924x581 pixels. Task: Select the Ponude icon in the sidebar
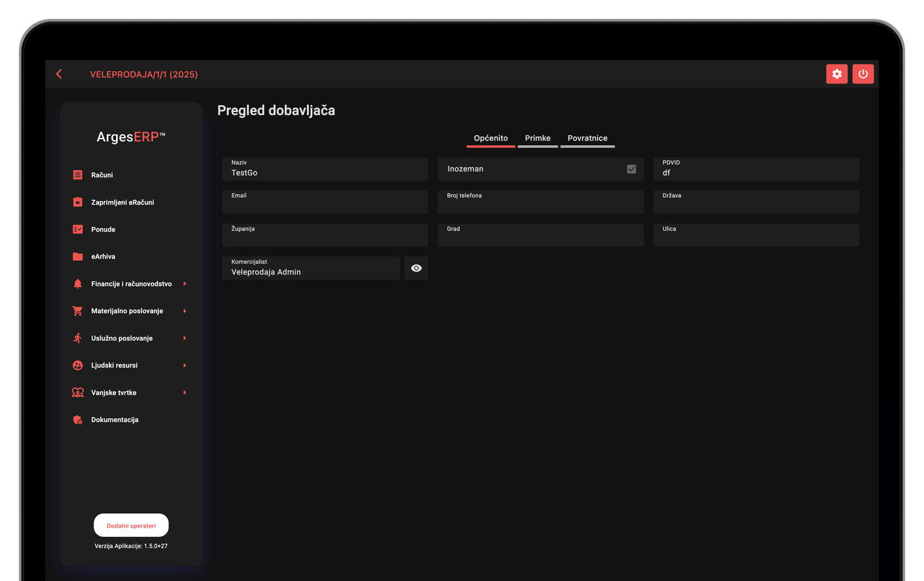(78, 229)
